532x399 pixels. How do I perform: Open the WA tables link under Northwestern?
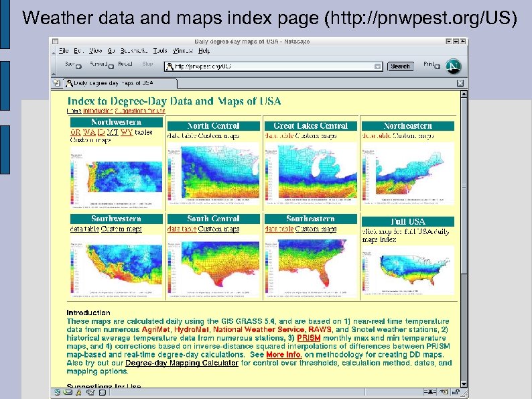(x=89, y=132)
